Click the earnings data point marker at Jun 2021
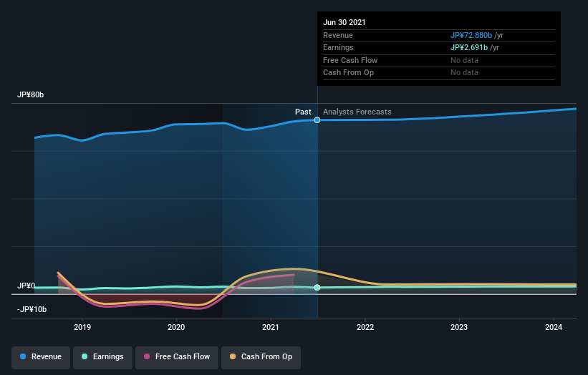 coord(317,288)
